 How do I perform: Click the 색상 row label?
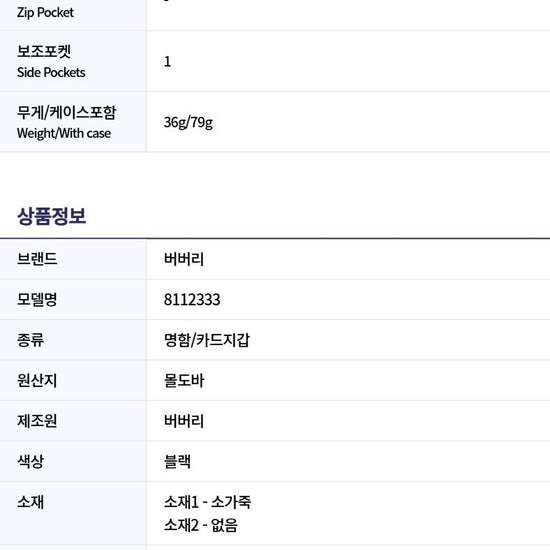coord(30,461)
